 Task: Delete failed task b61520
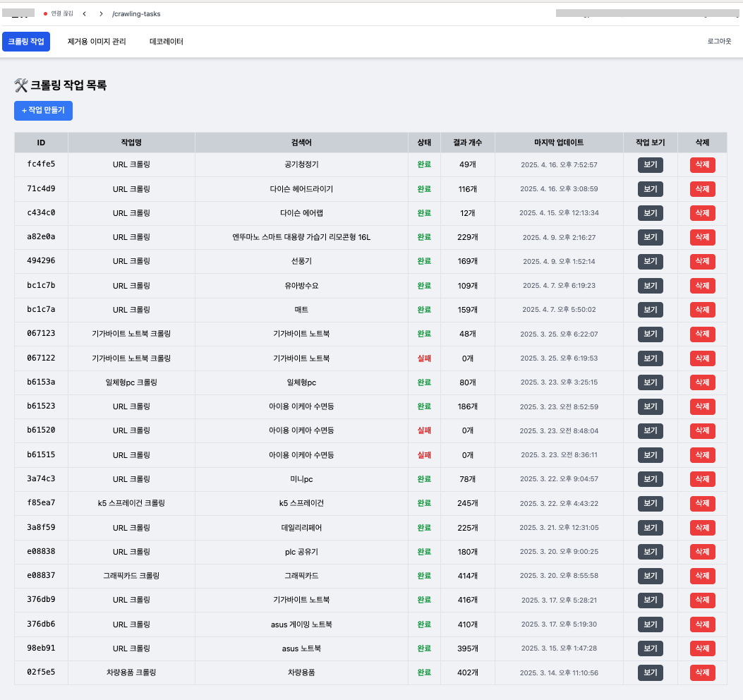click(x=702, y=431)
